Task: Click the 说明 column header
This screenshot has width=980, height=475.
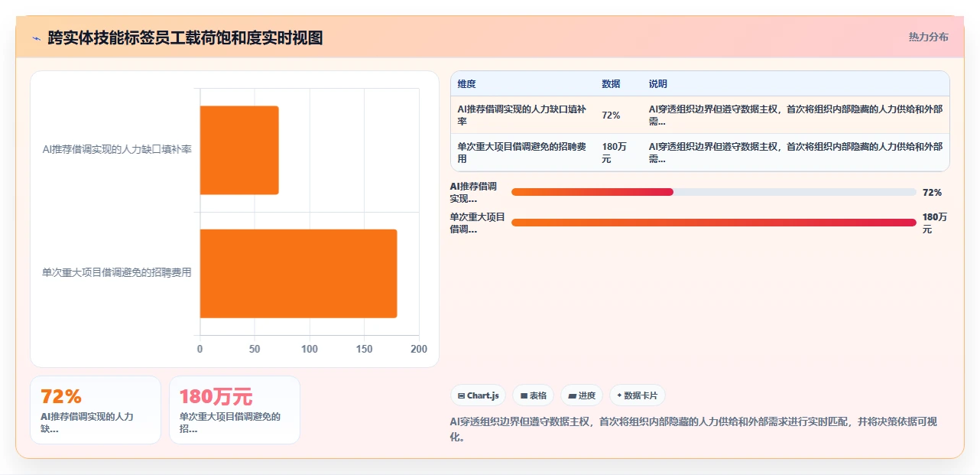Action: tap(658, 84)
